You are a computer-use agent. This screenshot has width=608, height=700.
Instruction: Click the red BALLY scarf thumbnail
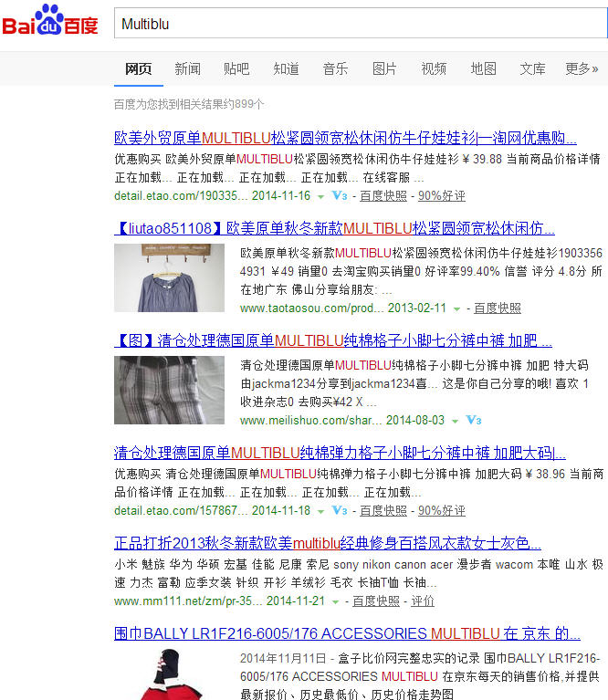tap(169, 674)
